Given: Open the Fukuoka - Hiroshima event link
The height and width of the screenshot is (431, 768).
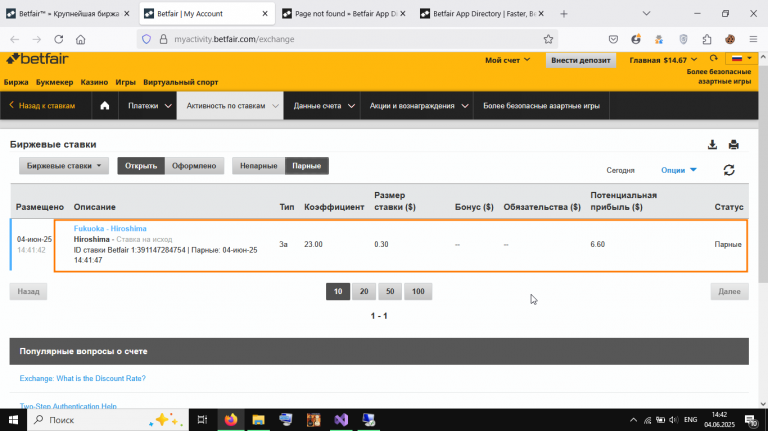Looking at the screenshot, I should [x=110, y=229].
